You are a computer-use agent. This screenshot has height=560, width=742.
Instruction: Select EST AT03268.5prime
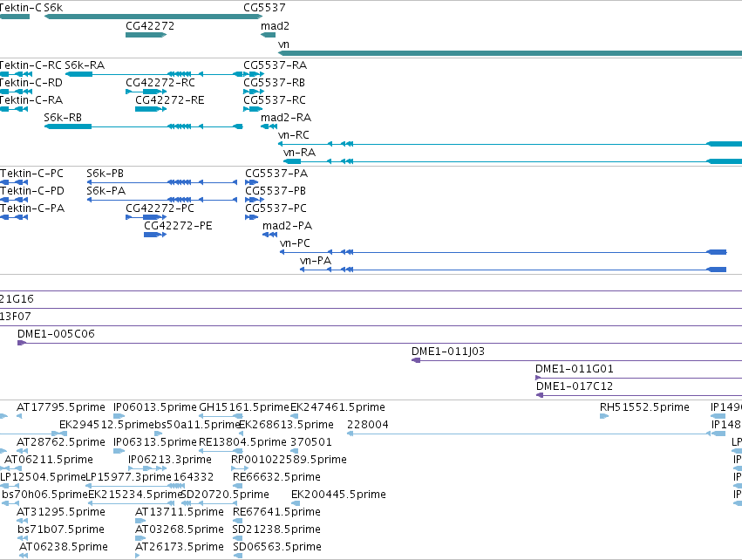180,529
